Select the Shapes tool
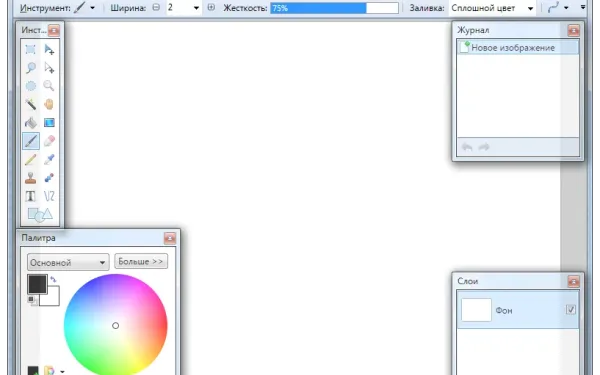 click(40, 215)
